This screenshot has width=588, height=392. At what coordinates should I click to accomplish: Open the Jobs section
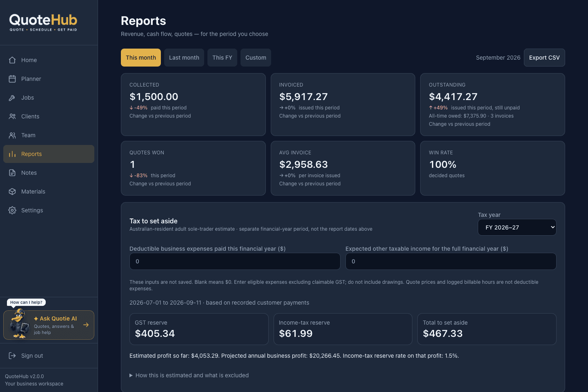pyautogui.click(x=27, y=98)
